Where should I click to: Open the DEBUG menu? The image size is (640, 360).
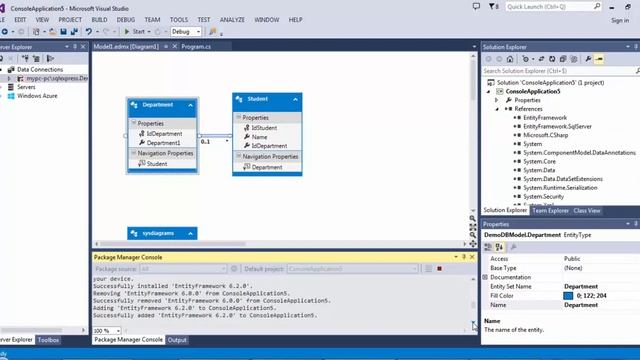[126, 20]
